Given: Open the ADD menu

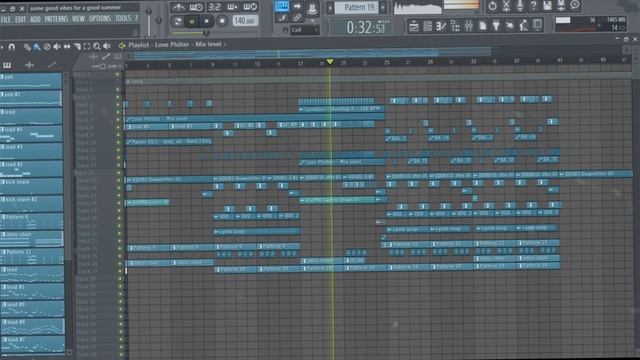Looking at the screenshot, I should click(x=35, y=19).
